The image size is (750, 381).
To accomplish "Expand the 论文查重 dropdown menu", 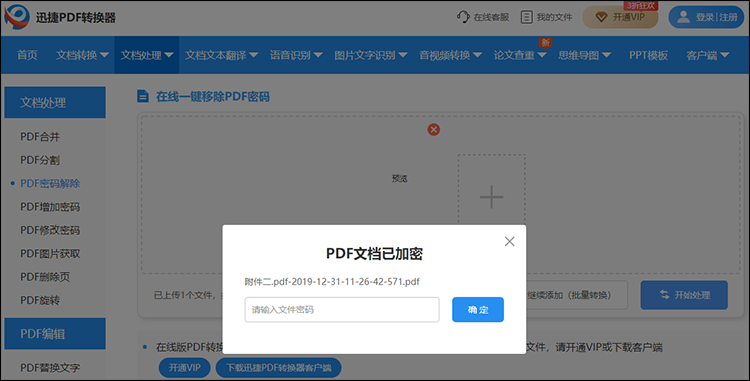I will [x=541, y=55].
